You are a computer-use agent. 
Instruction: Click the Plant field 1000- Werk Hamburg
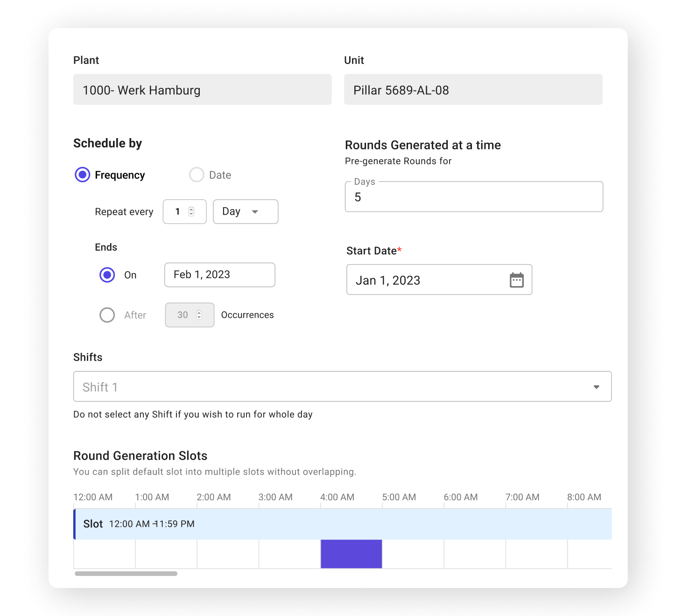(202, 90)
